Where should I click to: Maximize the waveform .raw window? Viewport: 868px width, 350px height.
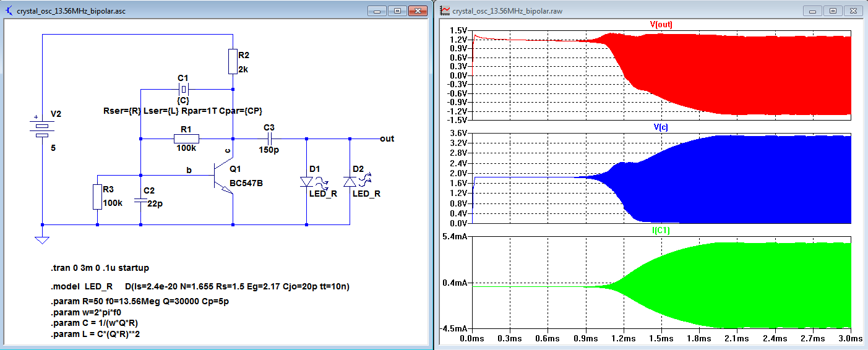click(833, 11)
